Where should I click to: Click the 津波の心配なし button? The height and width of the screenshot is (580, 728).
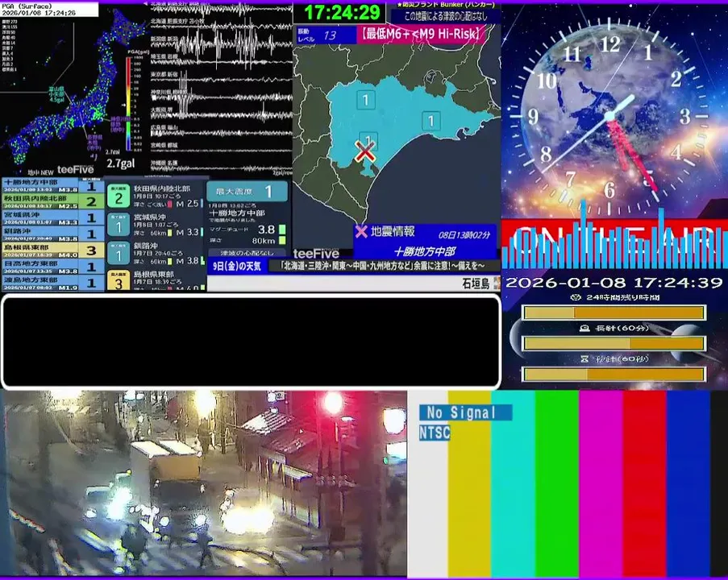point(247,253)
